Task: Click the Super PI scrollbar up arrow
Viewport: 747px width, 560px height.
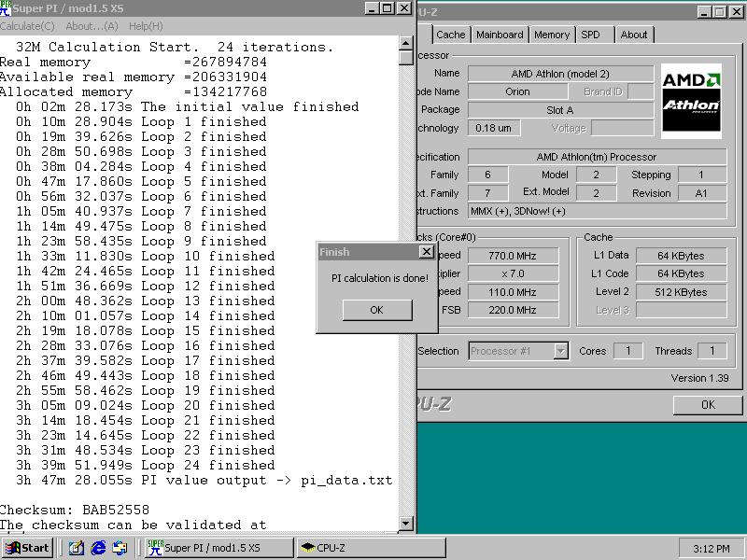Action: (x=405, y=43)
